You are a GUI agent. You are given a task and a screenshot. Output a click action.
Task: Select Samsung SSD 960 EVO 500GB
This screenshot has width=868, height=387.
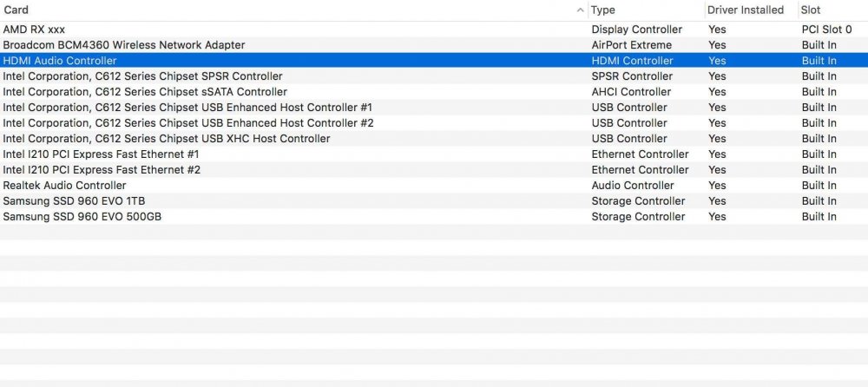pyautogui.click(x=434, y=216)
